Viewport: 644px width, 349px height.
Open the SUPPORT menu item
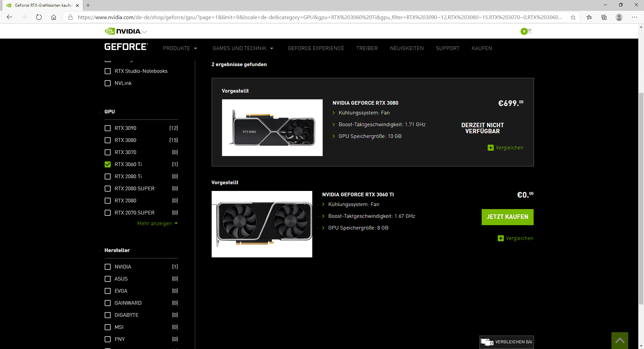pyautogui.click(x=447, y=48)
